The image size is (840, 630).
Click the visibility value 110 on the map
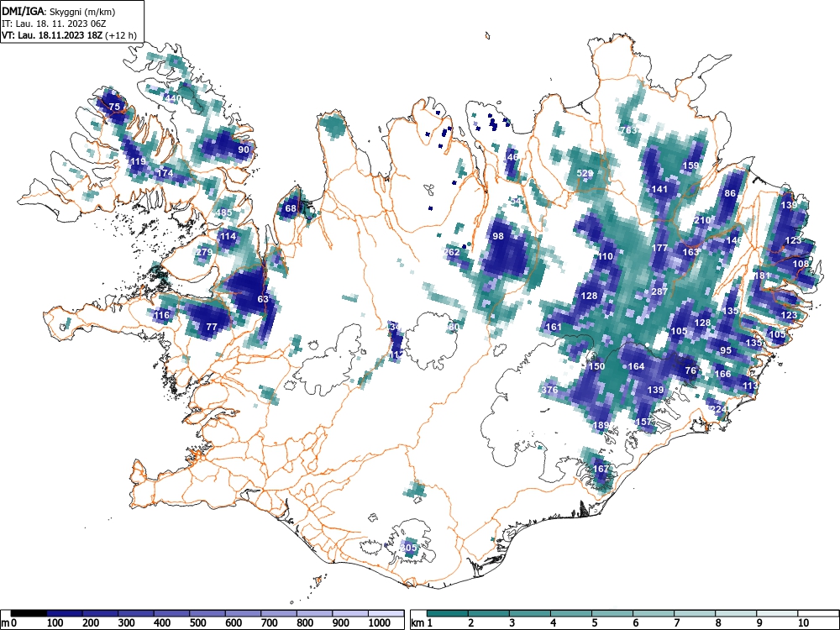click(x=606, y=256)
